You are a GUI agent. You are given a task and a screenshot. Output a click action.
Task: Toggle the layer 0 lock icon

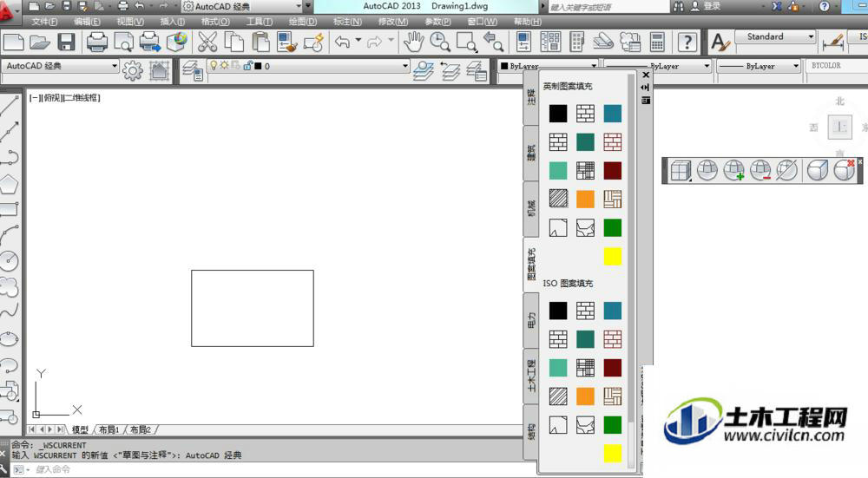click(x=247, y=65)
